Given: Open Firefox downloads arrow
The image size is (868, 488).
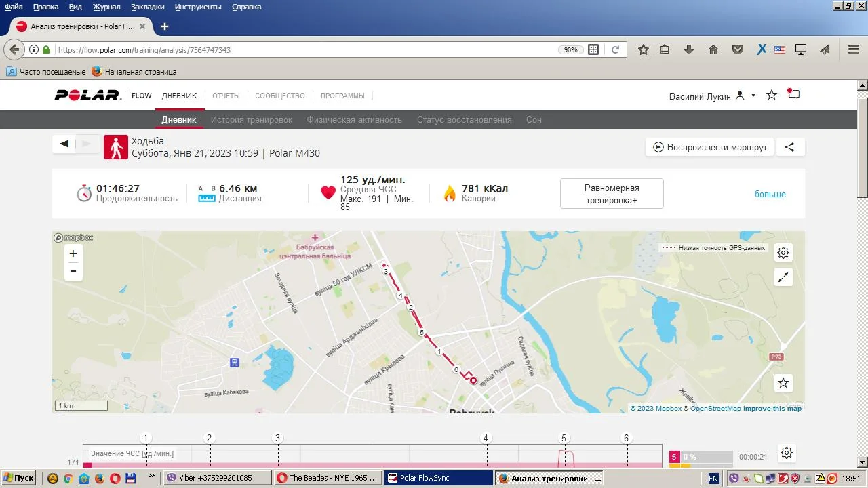Looking at the screenshot, I should point(689,49).
